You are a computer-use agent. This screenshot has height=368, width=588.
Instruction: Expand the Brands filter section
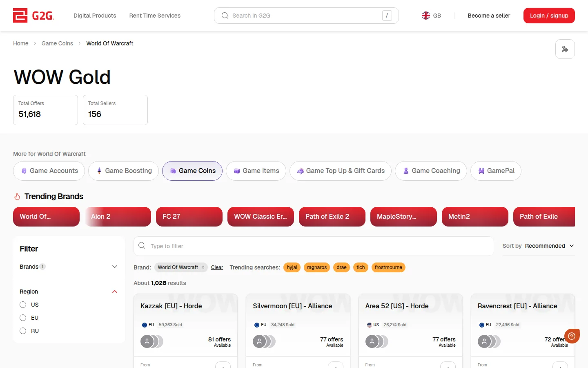click(69, 267)
